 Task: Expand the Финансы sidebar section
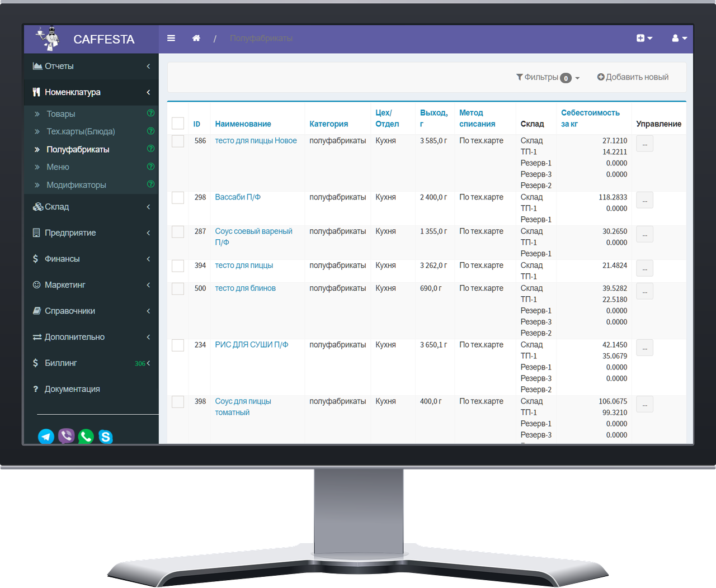coord(91,259)
